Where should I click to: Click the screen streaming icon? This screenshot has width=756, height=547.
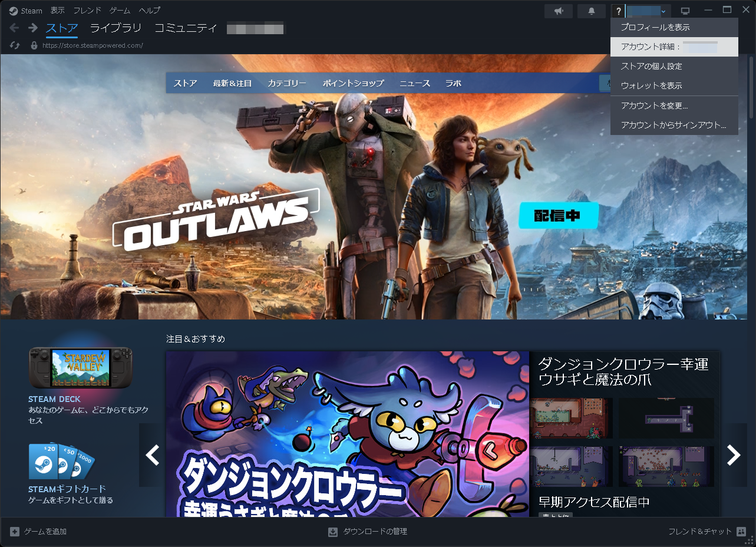coord(684,10)
